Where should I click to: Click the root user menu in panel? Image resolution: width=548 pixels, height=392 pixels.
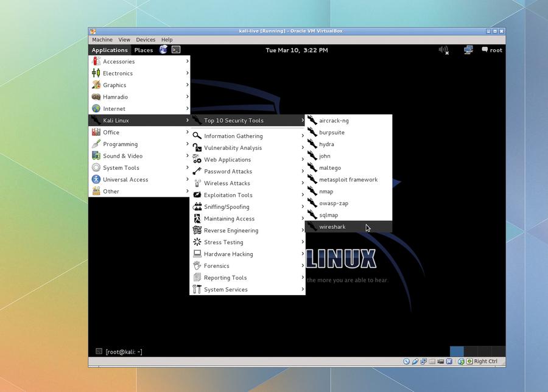[496, 50]
